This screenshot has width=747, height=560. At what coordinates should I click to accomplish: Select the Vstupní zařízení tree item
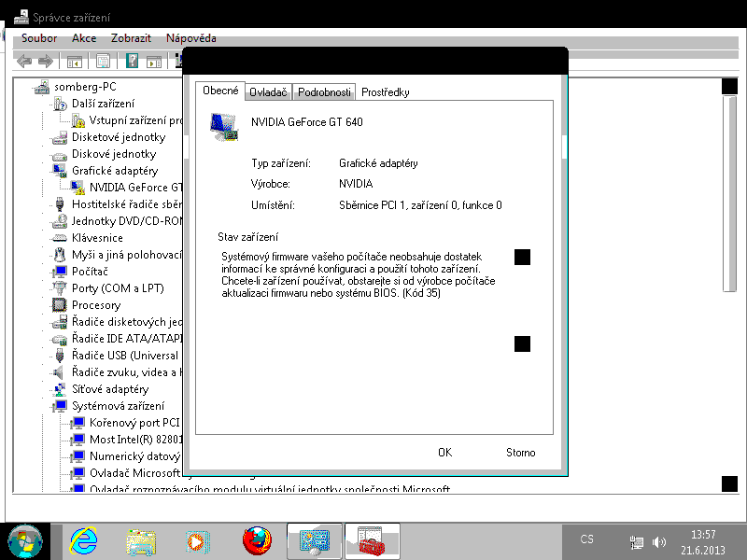click(135, 120)
